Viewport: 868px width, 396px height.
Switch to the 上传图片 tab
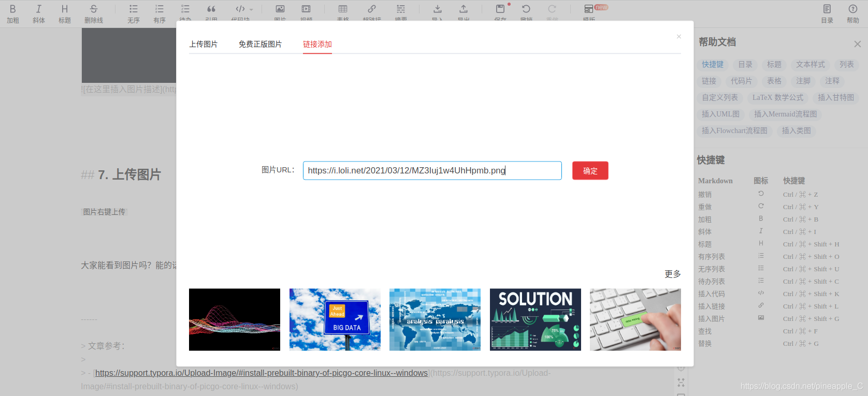point(204,45)
